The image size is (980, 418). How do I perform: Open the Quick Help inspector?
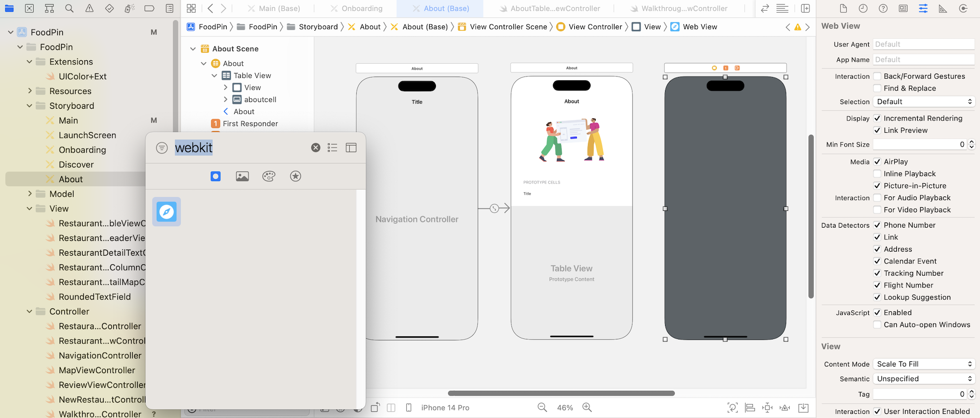[883, 9]
